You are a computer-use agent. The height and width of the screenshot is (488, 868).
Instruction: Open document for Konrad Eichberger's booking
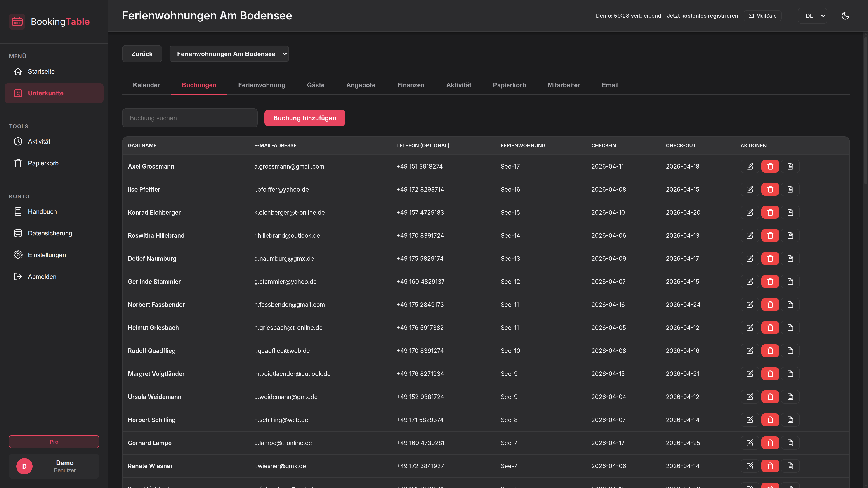tap(790, 213)
